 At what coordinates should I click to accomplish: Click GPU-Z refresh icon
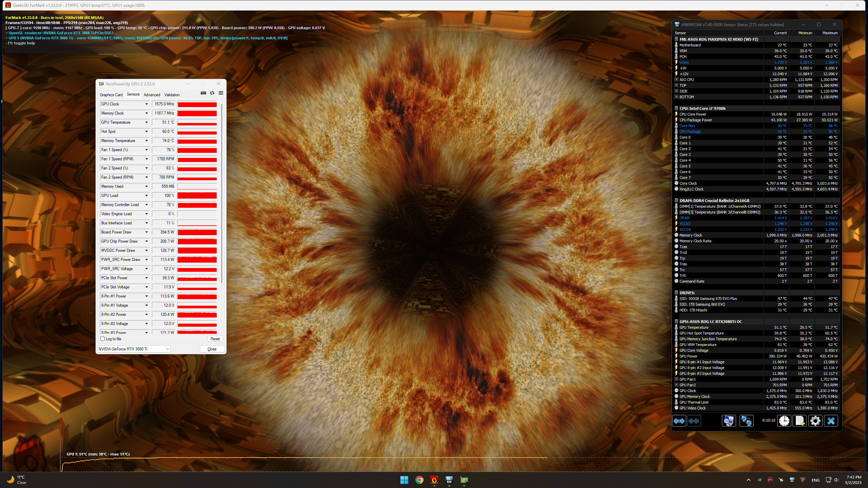212,93
